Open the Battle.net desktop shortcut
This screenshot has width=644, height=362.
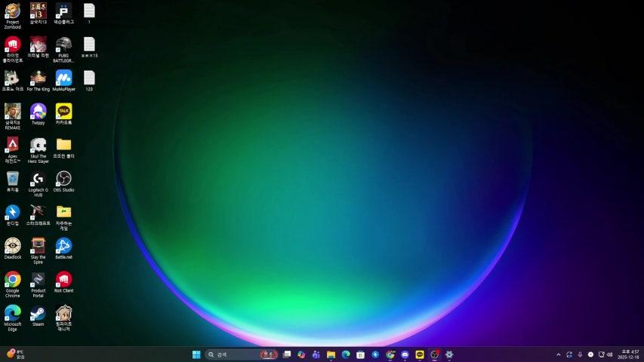(63, 249)
